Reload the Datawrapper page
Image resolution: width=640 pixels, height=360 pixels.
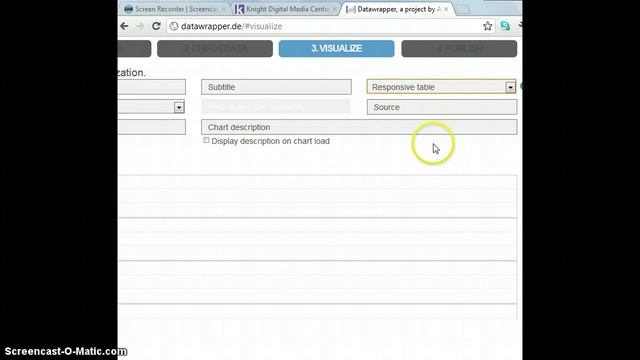point(156,26)
